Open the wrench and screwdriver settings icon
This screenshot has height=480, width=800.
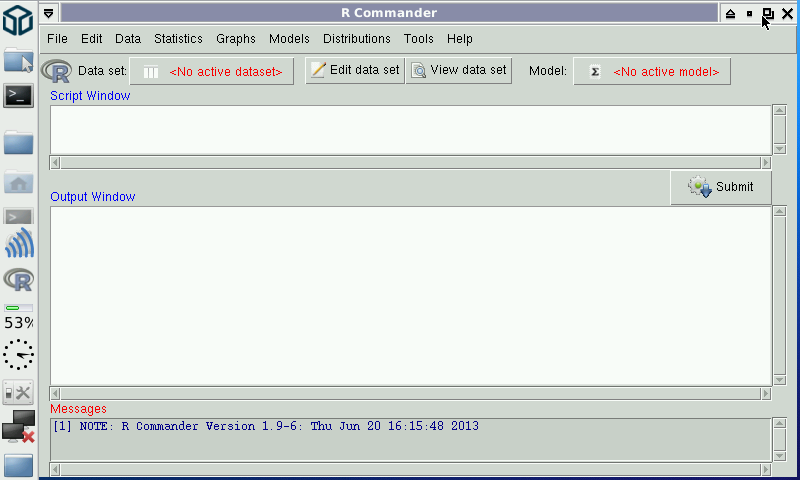click(x=18, y=393)
